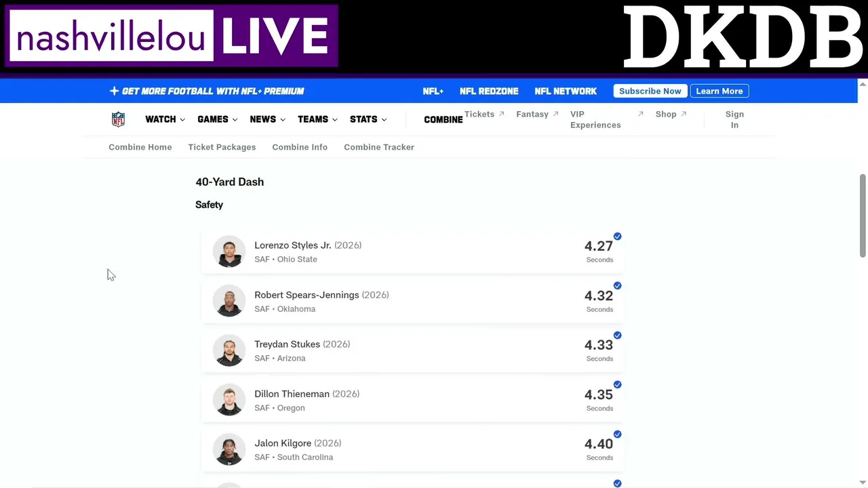Click SAF • Oregon text
The height and width of the screenshot is (488, 868).
tap(279, 408)
